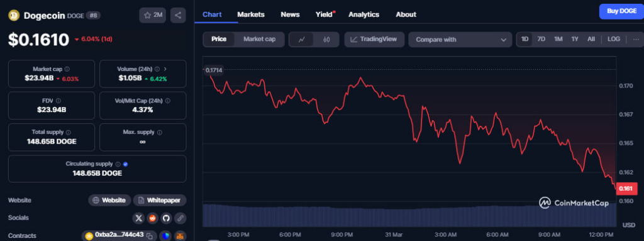Toggle chart to Market cap view
The width and height of the screenshot is (644, 241).
click(x=260, y=40)
